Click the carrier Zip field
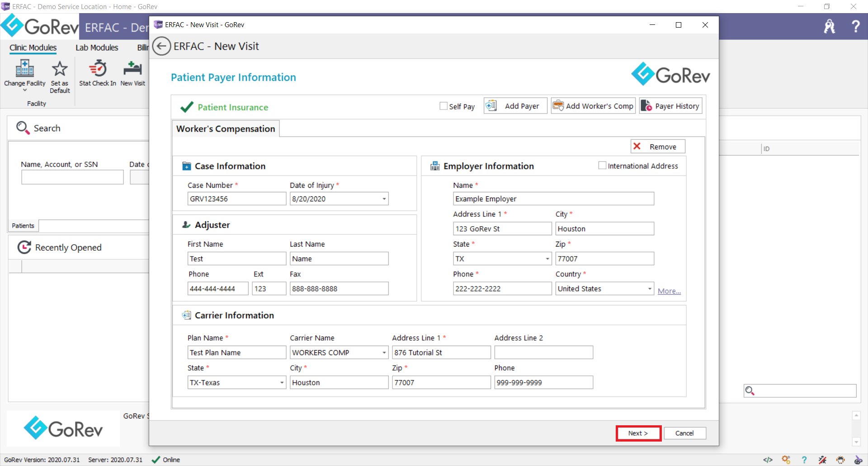The width and height of the screenshot is (868, 466). pos(441,382)
